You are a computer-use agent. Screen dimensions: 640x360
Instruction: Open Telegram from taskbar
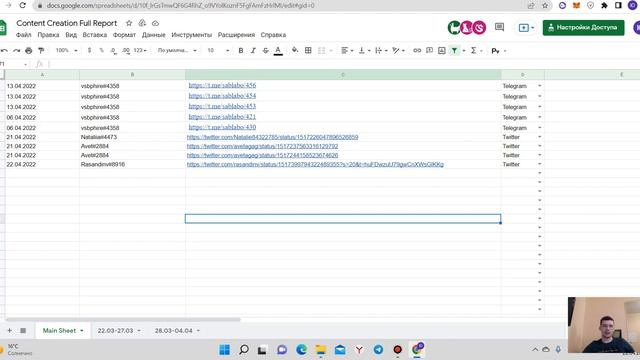[378, 350]
